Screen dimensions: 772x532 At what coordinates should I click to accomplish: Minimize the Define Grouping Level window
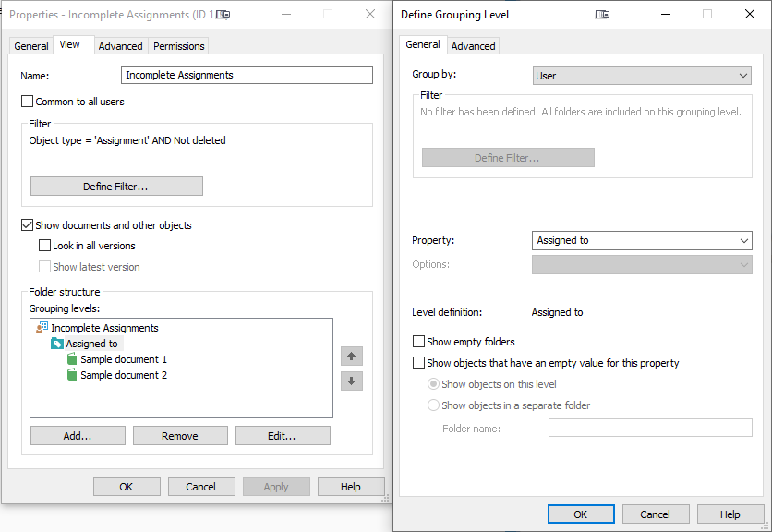coord(666,14)
